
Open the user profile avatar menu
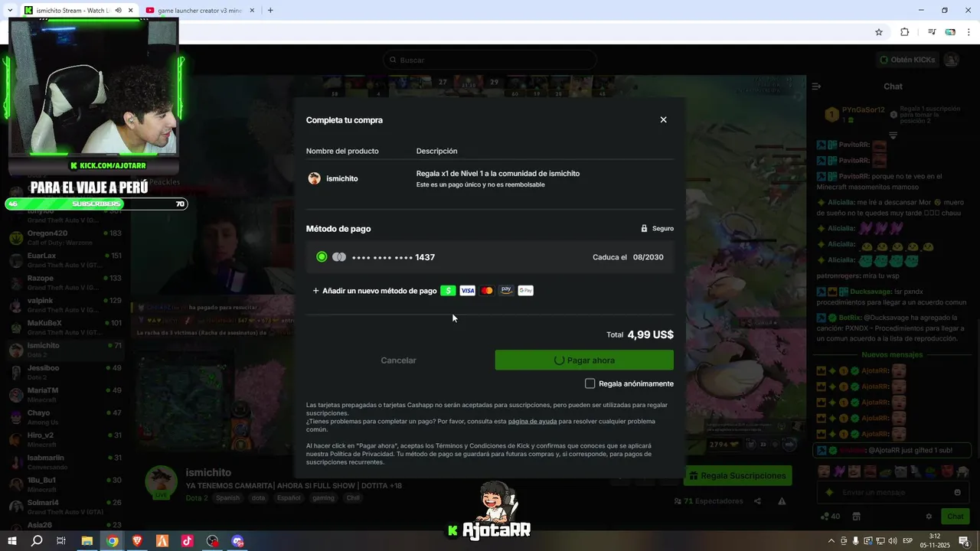point(952,60)
